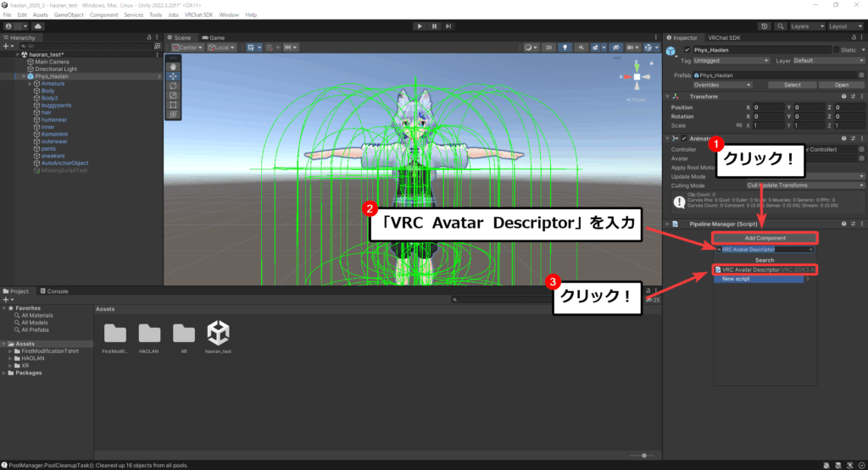Viewport: 868px width, 470px height.
Task: Click the Add Component button
Action: tap(765, 238)
